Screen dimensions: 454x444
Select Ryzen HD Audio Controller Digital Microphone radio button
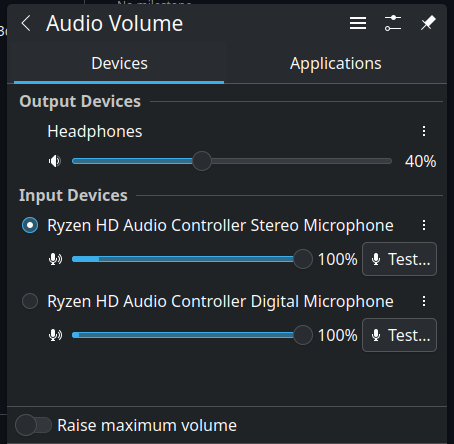[30, 301]
